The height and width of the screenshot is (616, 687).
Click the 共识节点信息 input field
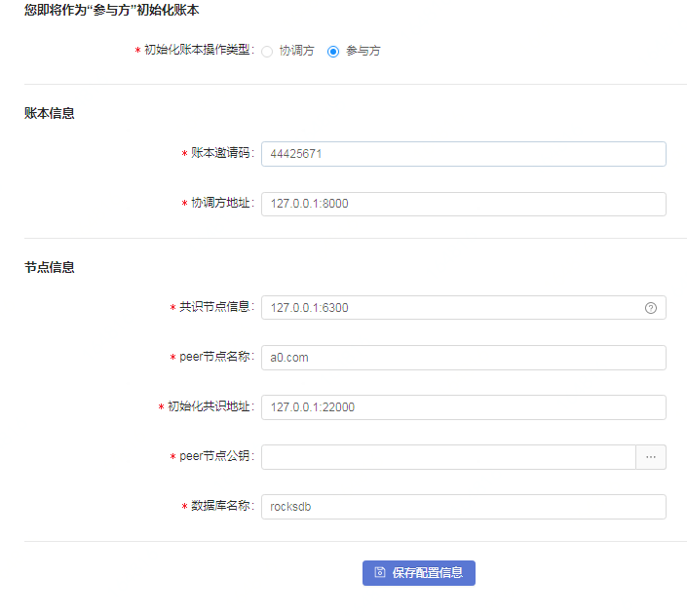click(x=464, y=308)
